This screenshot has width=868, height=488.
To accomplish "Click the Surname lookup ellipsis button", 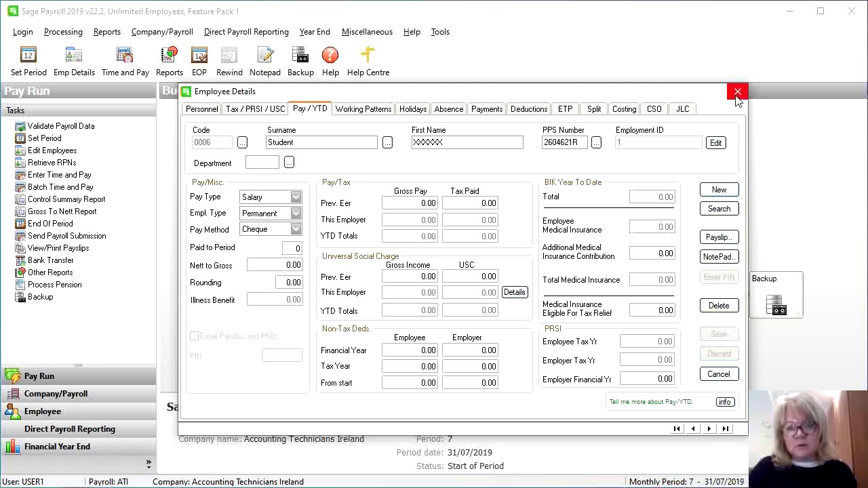I will [387, 142].
